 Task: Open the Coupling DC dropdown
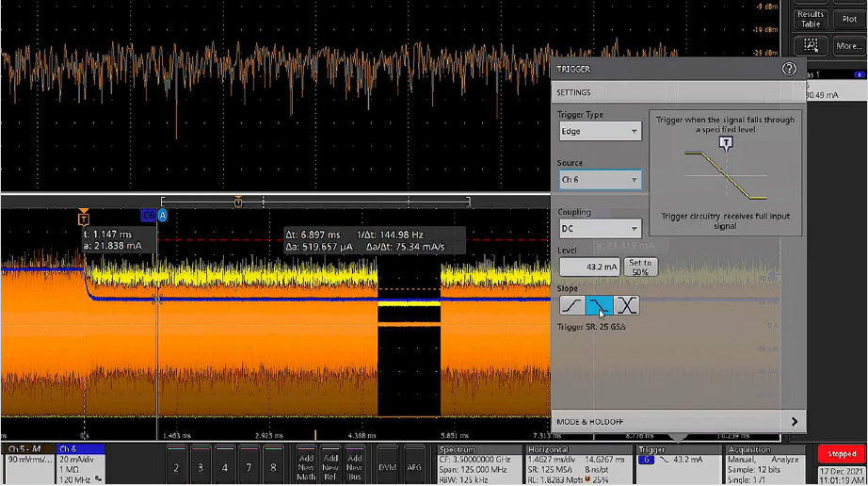(600, 229)
